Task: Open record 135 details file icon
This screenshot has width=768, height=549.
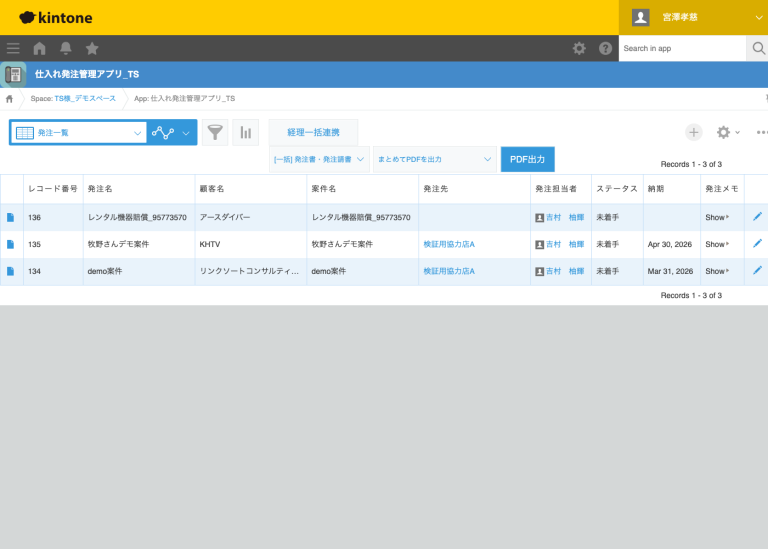Action: (x=11, y=244)
